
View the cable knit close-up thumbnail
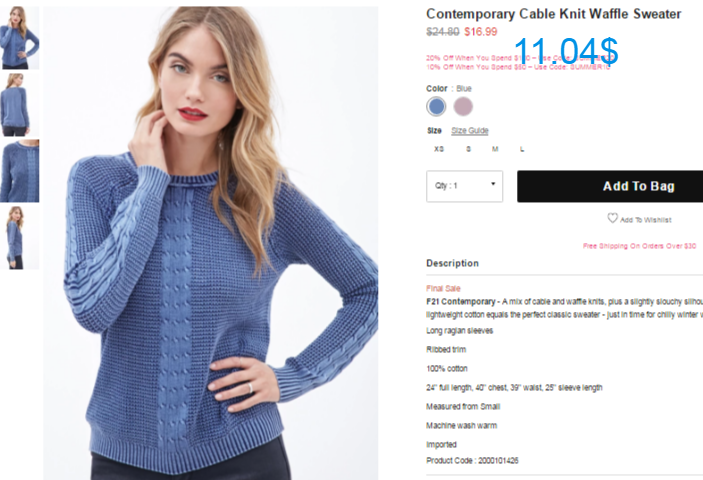click(19, 171)
